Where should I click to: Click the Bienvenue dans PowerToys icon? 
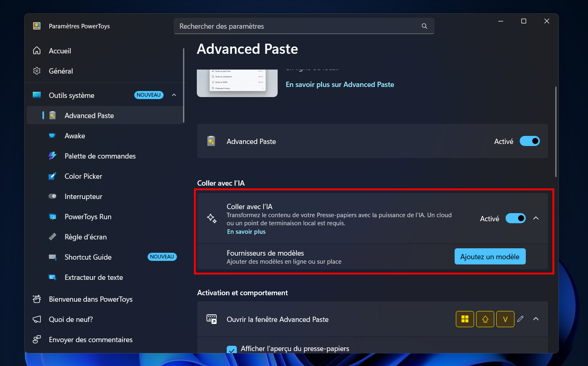click(x=37, y=299)
